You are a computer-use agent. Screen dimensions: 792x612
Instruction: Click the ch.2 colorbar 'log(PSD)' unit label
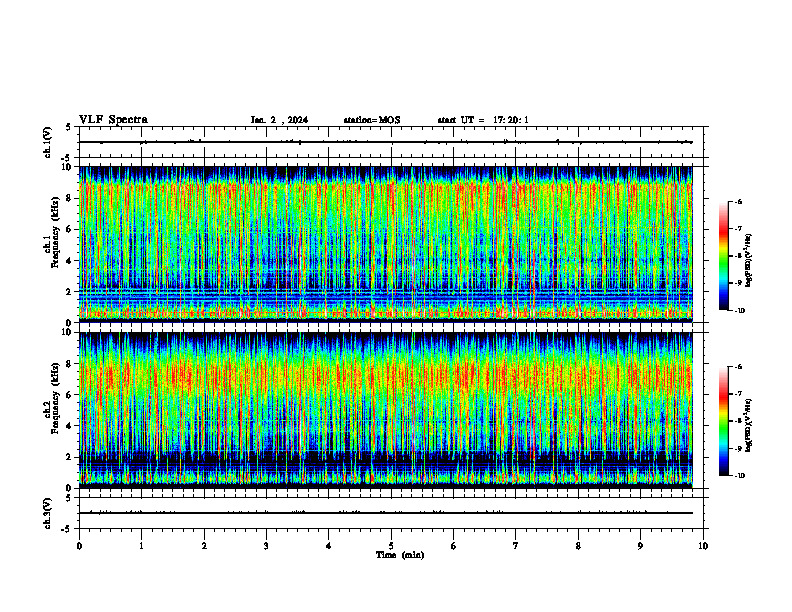coord(749,425)
